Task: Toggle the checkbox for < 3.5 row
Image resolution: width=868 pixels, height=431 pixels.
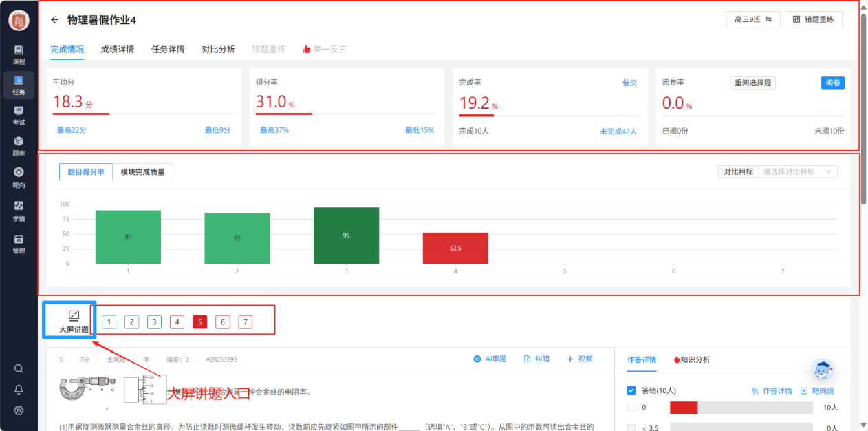Action: click(631, 428)
